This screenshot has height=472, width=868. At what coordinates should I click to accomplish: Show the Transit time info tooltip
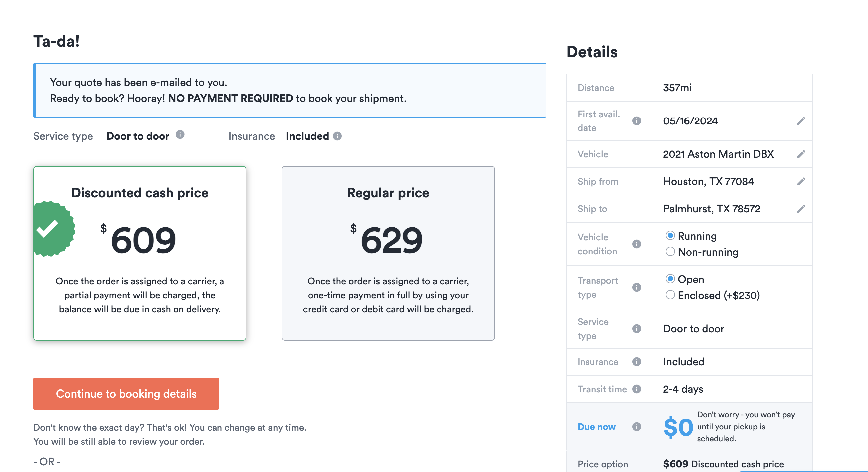637,389
